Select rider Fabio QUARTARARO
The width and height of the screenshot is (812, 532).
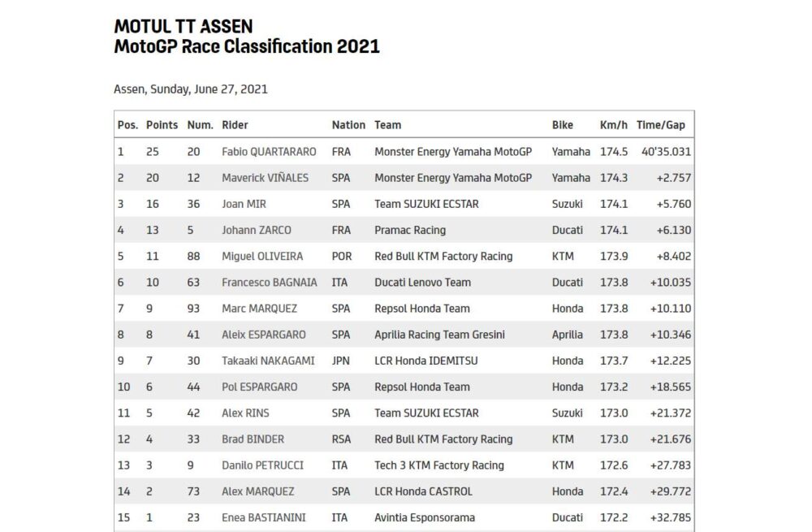coord(269,152)
